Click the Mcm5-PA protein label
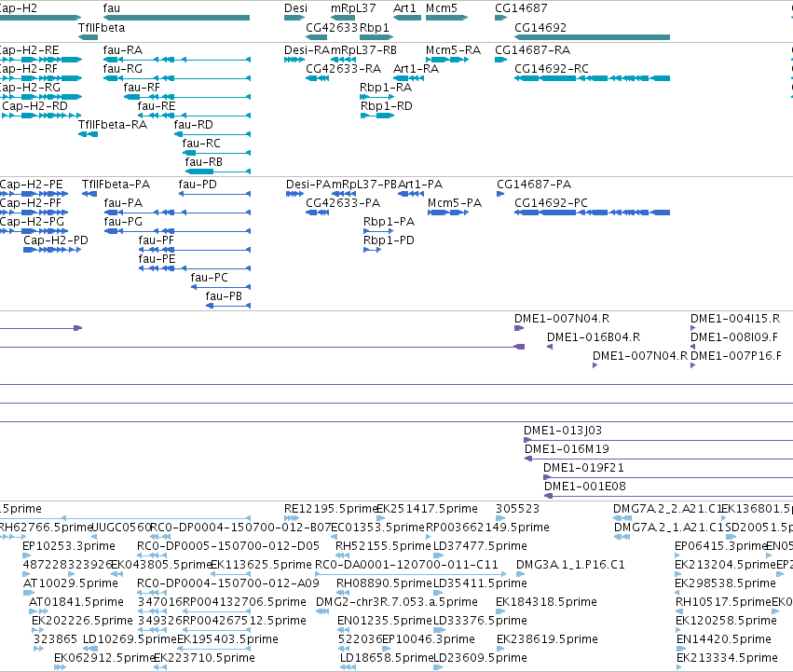The image size is (793, 672). pyautogui.click(x=455, y=203)
